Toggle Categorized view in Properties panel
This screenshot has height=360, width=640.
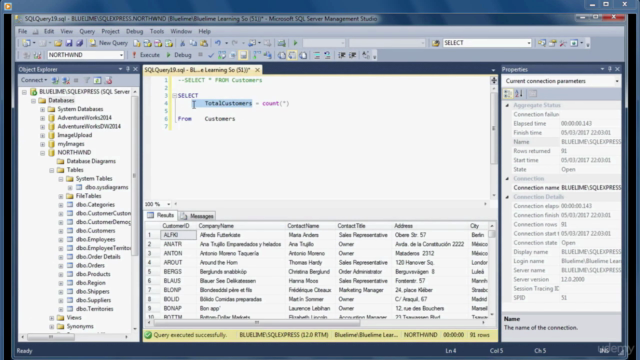coord(508,94)
